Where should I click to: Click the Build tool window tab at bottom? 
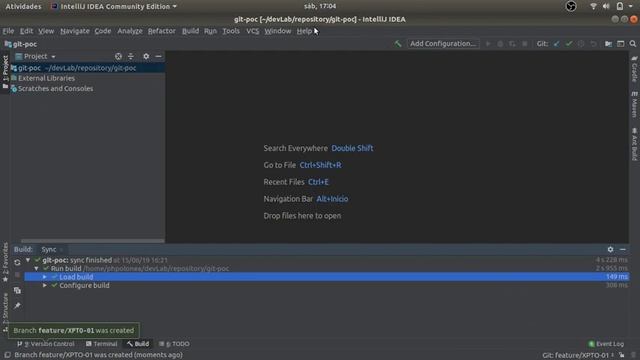pyautogui.click(x=138, y=344)
